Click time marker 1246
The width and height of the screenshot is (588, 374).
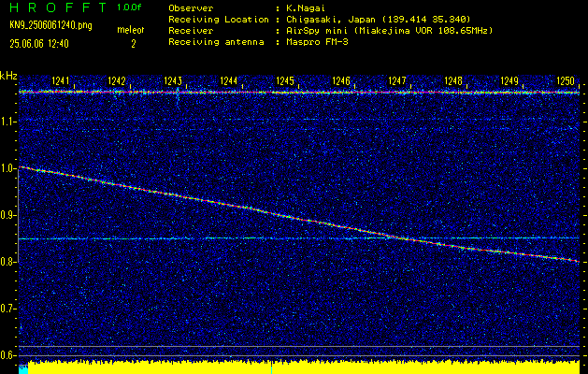(x=341, y=80)
